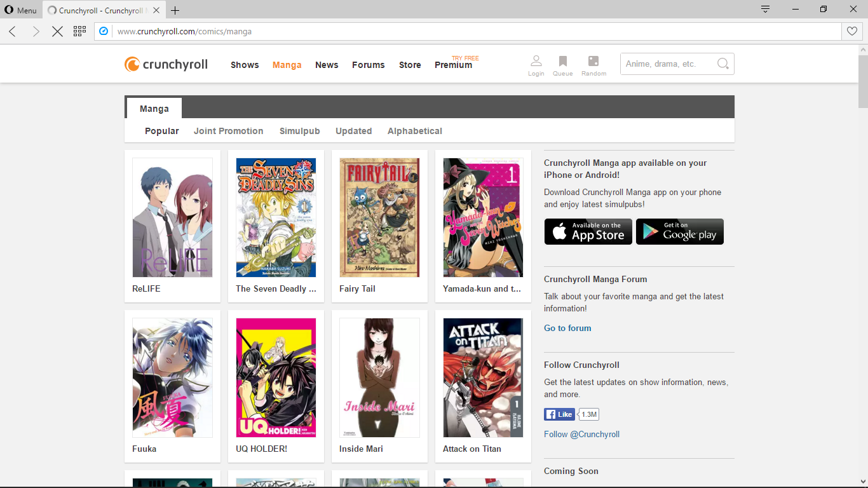Click the Follow @Crunchyroll link
Viewport: 868px width, 488px height.
click(x=581, y=434)
